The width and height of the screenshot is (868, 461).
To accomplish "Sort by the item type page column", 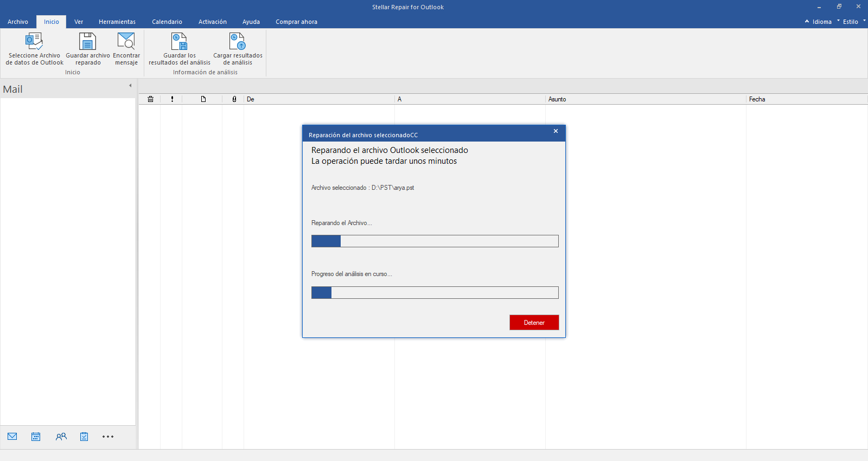I will pyautogui.click(x=203, y=99).
